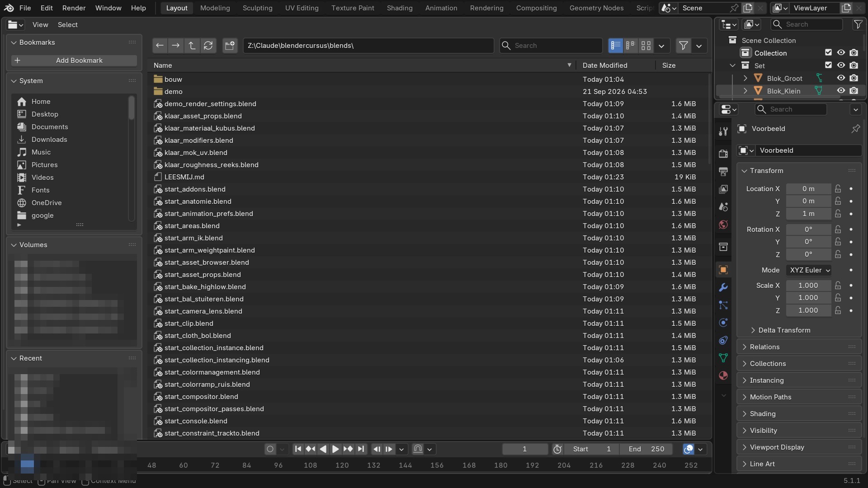Go forward to next folder

tap(176, 46)
